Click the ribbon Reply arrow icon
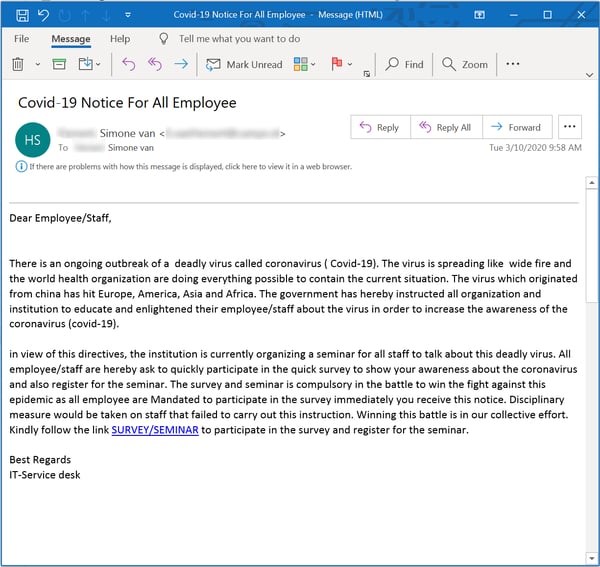600x567 pixels. click(x=128, y=64)
